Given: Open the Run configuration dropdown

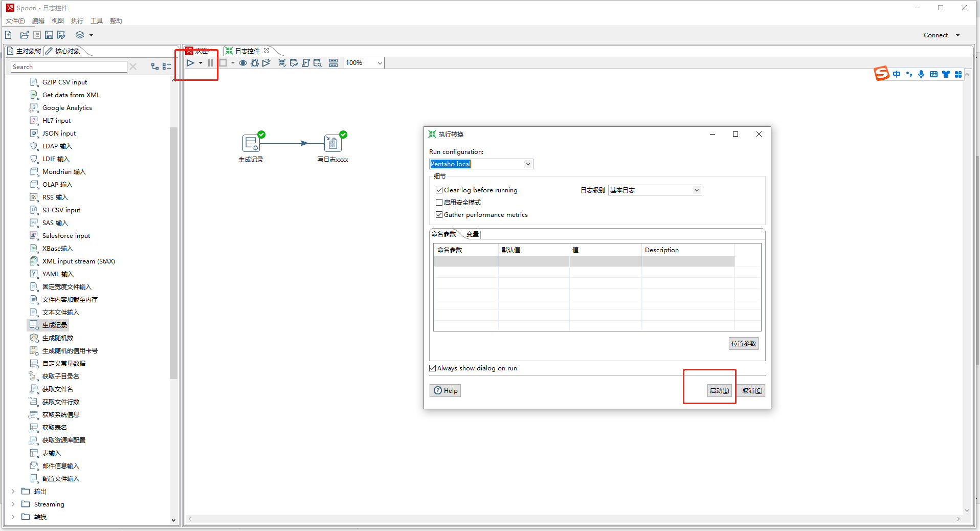Looking at the screenshot, I should pyautogui.click(x=528, y=164).
